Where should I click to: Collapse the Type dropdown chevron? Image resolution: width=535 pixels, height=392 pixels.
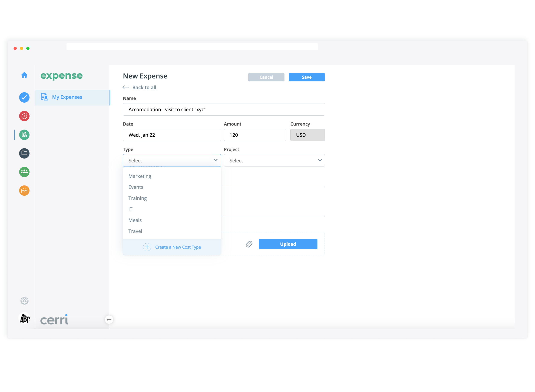click(x=215, y=160)
